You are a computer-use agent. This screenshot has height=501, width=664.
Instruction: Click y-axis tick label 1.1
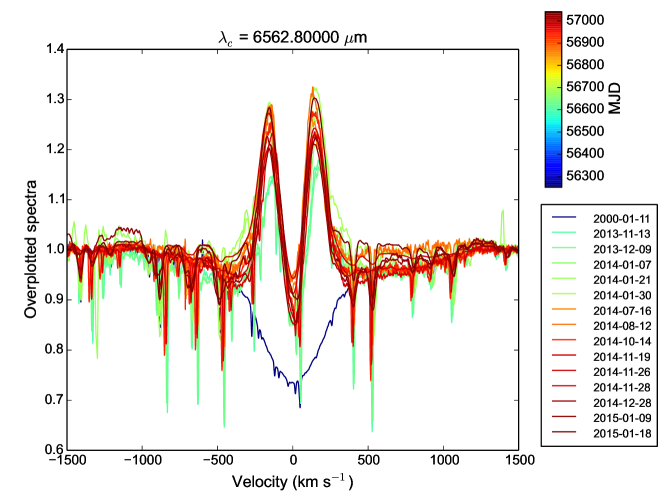tap(55, 199)
